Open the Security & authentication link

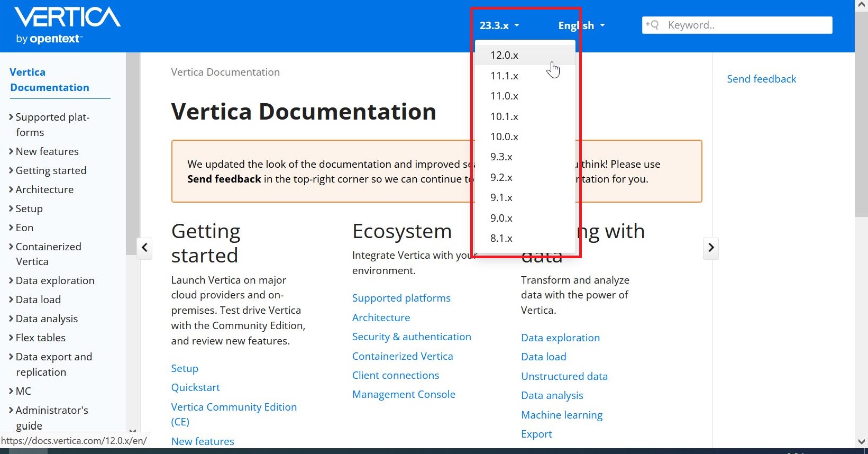click(x=412, y=337)
